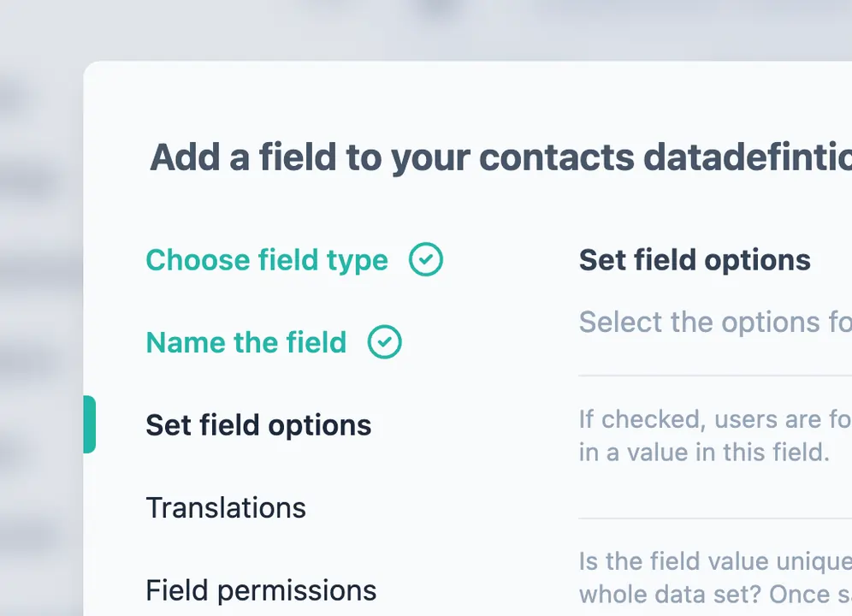Click the divider above the unique-value description
Viewport: 852px width, 616px height.
tap(714, 518)
